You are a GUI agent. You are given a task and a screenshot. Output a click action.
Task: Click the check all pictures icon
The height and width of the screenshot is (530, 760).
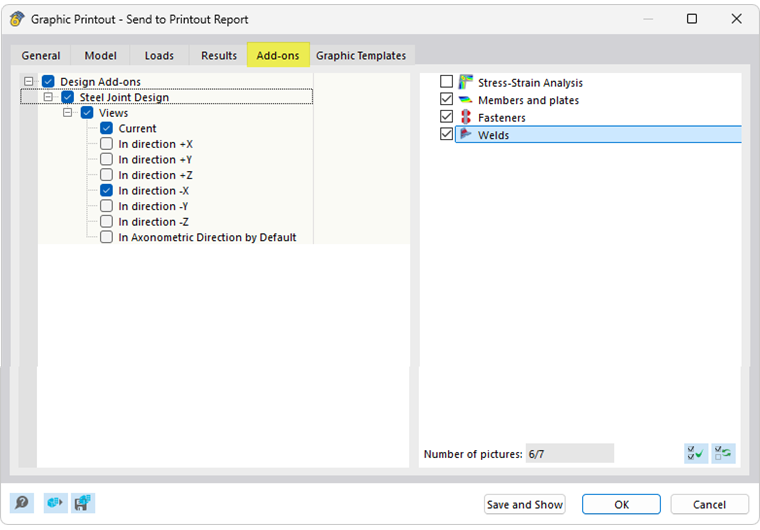point(696,453)
